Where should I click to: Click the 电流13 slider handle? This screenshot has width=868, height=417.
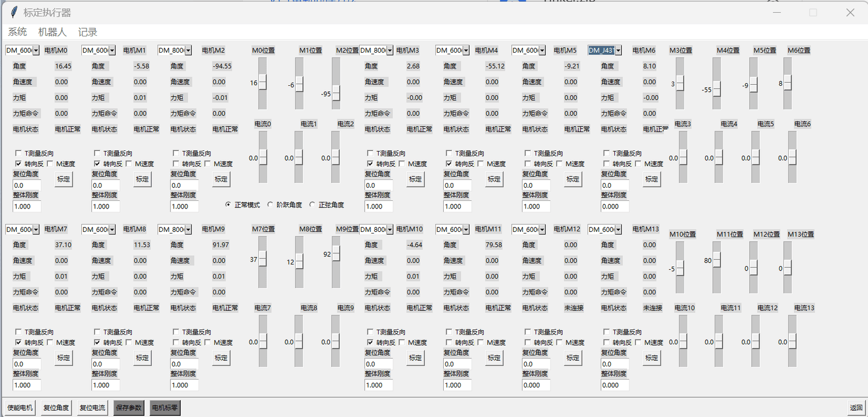click(x=792, y=341)
